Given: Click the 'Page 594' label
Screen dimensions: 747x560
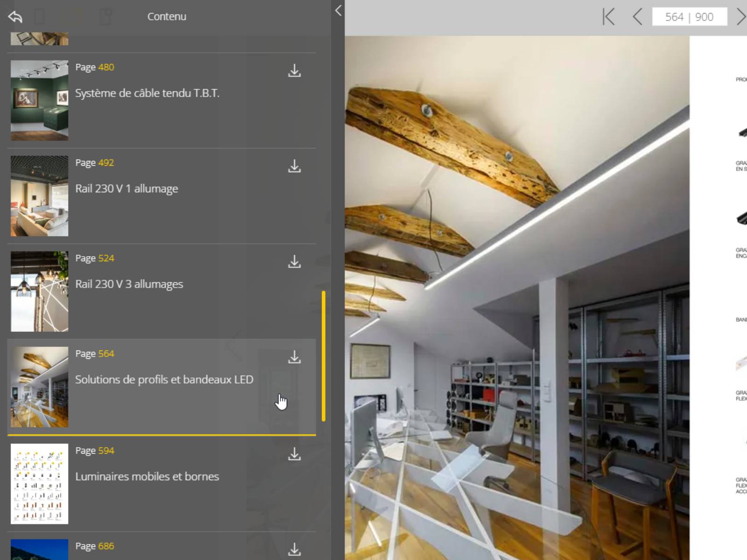Looking at the screenshot, I should [x=95, y=451].
